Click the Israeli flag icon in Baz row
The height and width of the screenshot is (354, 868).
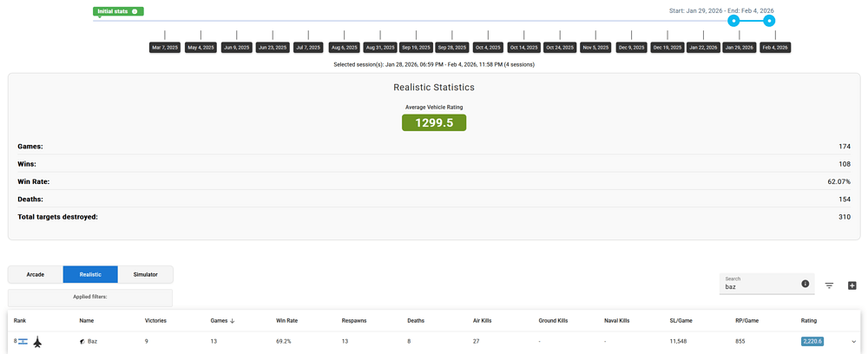[23, 342]
